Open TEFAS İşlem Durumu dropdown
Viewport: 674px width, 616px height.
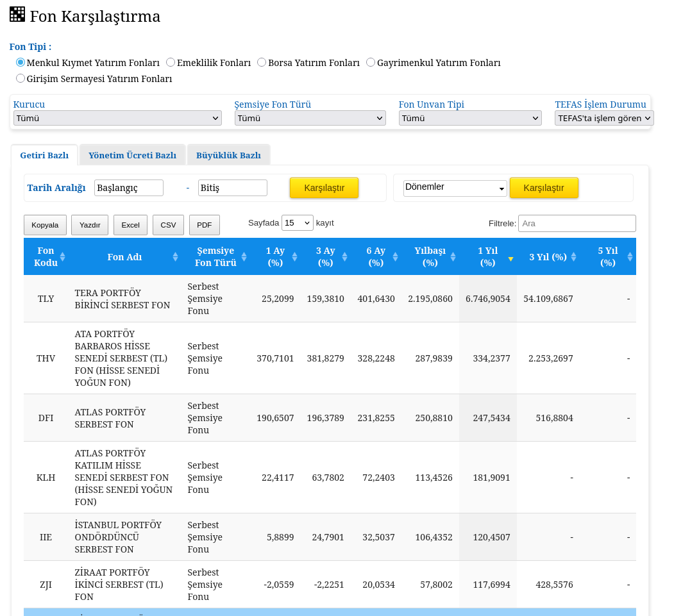point(603,118)
